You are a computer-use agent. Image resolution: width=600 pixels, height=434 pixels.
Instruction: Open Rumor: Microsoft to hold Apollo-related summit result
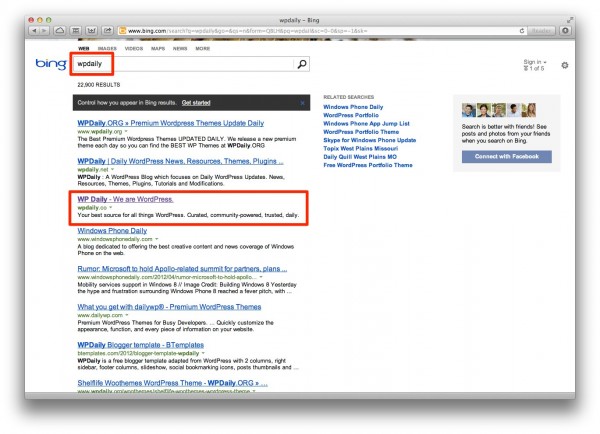(182, 269)
